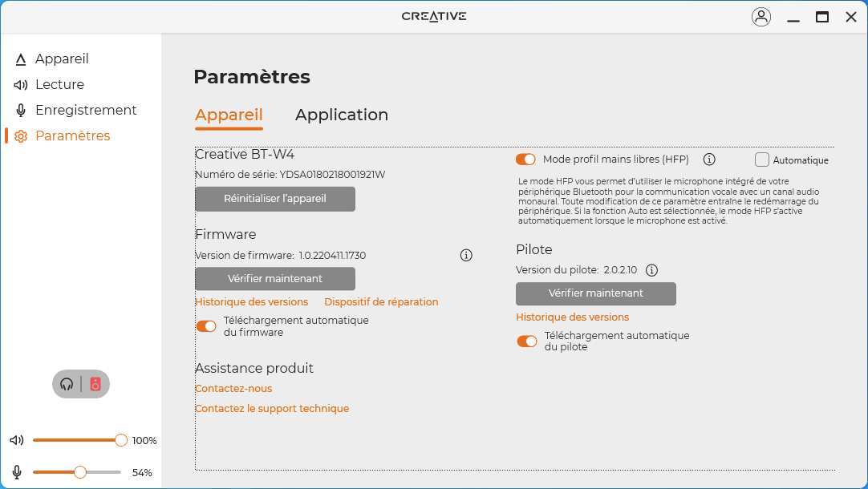Viewport: 868px width, 489px height.
Task: Click the Paramètres gear icon in sidebar
Action: click(21, 136)
